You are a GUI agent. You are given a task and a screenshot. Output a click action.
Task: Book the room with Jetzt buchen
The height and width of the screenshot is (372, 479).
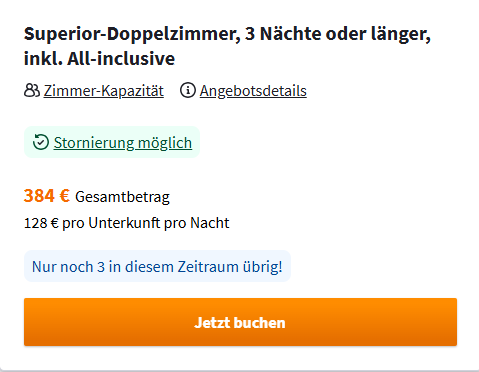pos(240,322)
